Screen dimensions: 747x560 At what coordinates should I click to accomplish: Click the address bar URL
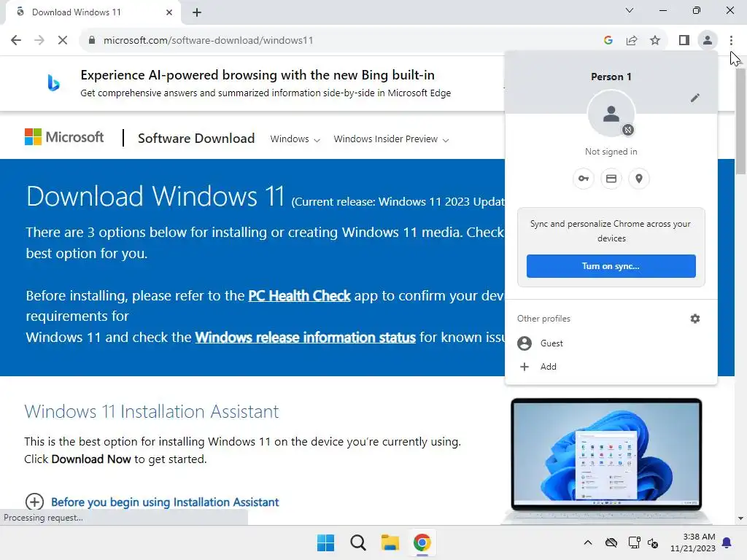208,40
